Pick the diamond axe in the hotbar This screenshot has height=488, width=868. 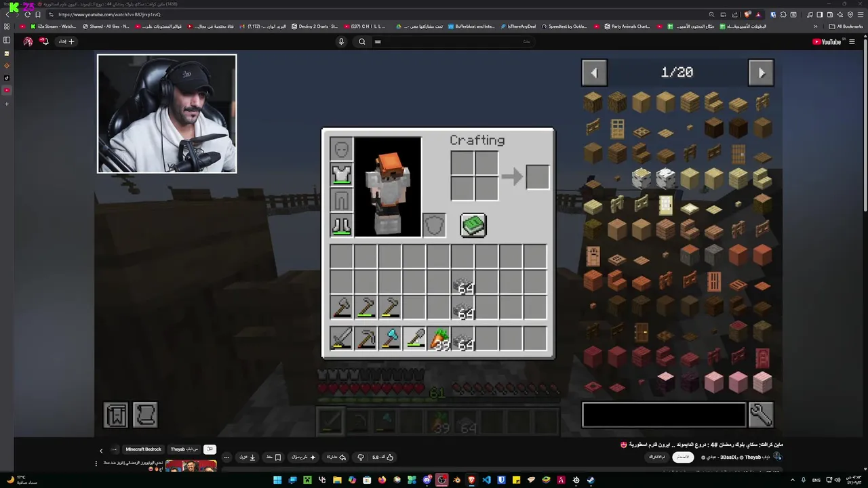[390, 338]
